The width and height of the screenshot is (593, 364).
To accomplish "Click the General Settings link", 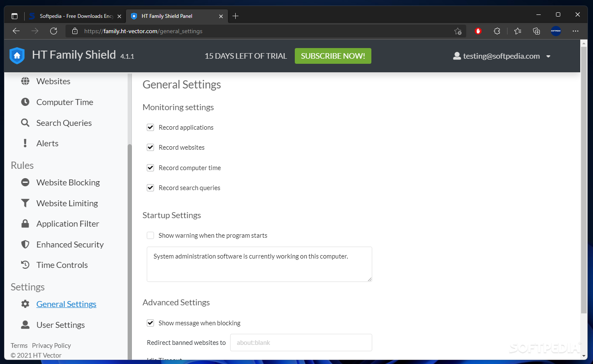I will [x=66, y=304].
